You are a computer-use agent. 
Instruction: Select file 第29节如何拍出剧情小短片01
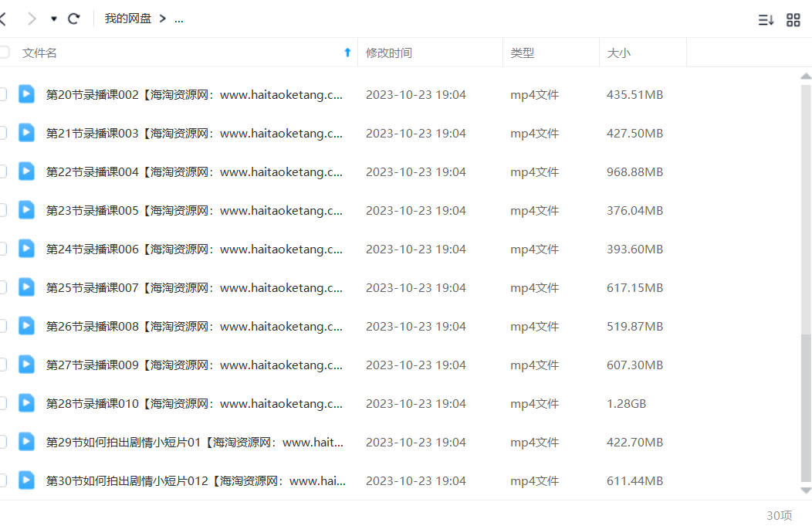(195, 443)
